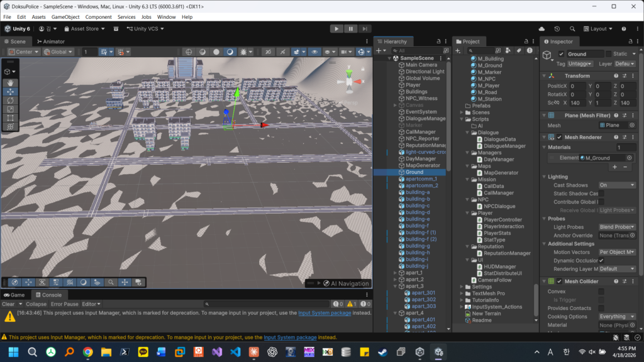This screenshot has width=644, height=362.
Task: Toggle Dynamic Occlusion checkbox
Action: 601,261
